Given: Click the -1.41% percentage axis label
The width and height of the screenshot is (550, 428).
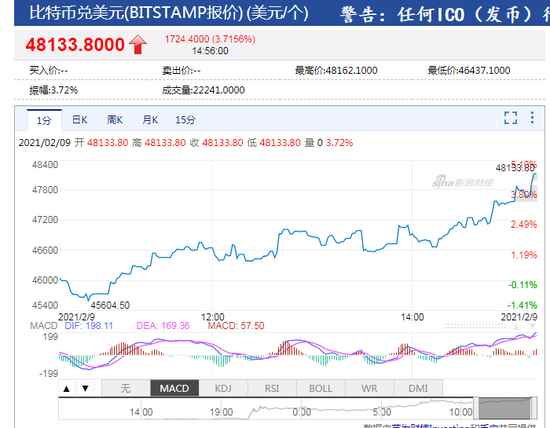Looking at the screenshot, I should pyautogui.click(x=522, y=305).
